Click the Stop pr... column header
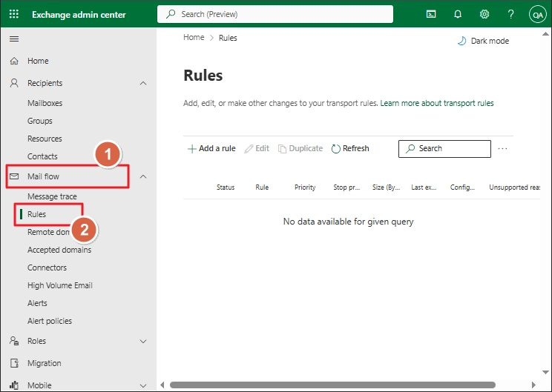552x392 pixels. point(346,187)
